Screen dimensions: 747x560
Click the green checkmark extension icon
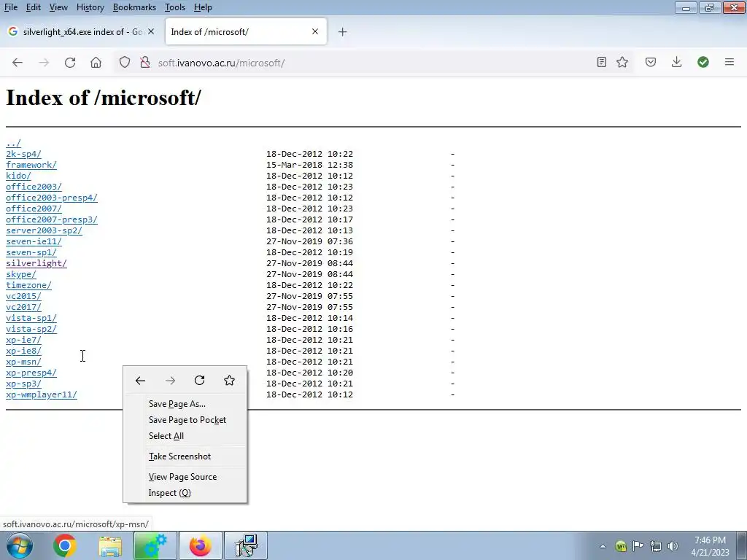[x=703, y=63]
